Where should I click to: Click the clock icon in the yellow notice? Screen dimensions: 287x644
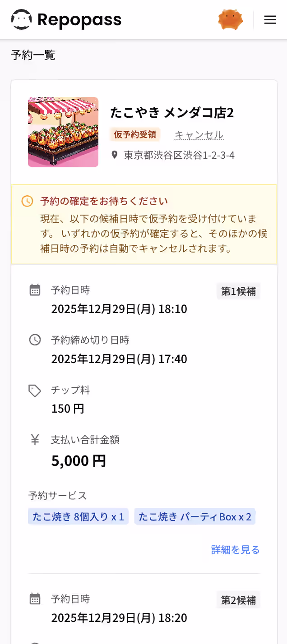(27, 201)
